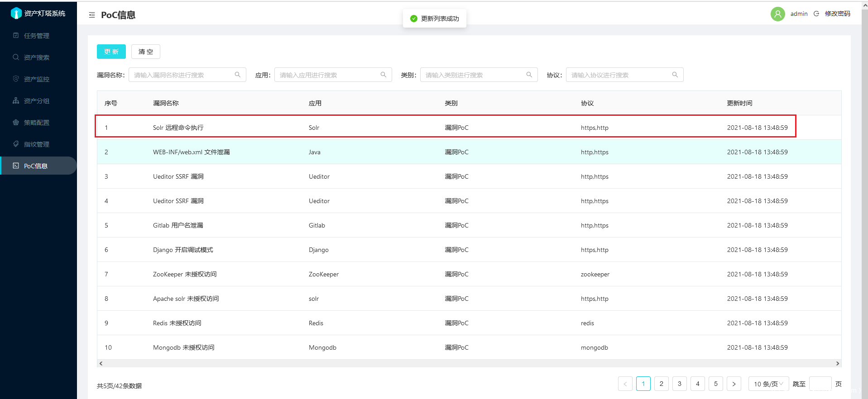The image size is (868, 399).
Task: Open the 10 条/页 page size dropdown
Action: coord(768,384)
